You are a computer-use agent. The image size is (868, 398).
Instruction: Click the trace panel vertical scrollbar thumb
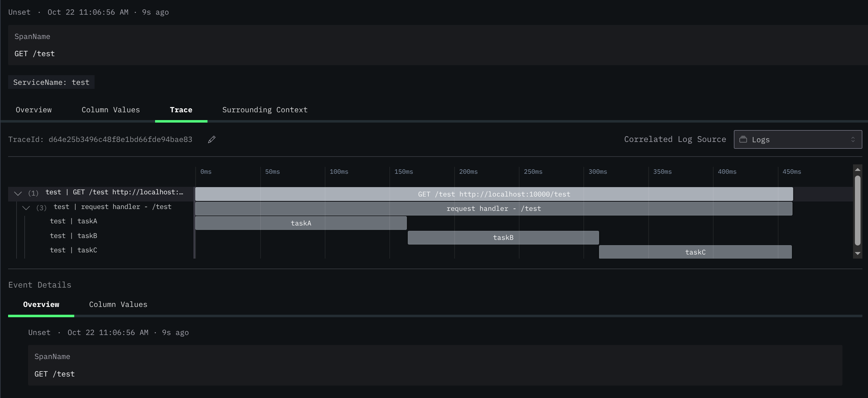(858, 211)
